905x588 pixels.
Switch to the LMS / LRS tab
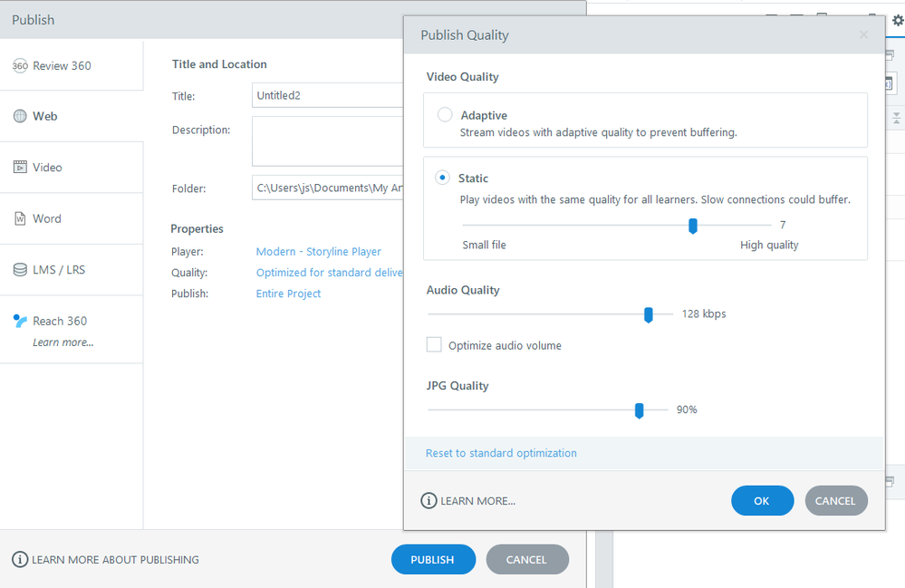[59, 269]
